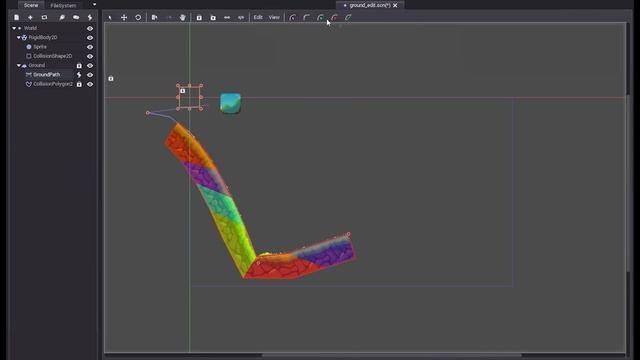The width and height of the screenshot is (640, 360).
Task: Click the unlock selected object icon
Action: point(213,18)
